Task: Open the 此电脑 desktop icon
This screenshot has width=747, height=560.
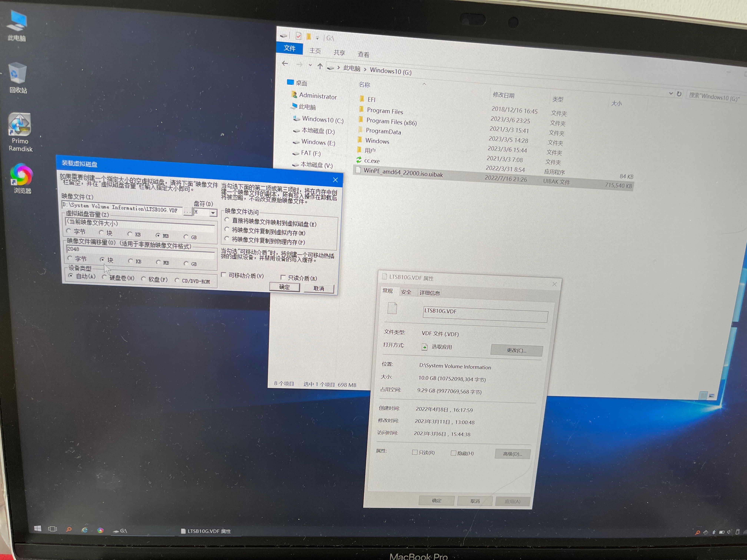Action: pyautogui.click(x=17, y=25)
